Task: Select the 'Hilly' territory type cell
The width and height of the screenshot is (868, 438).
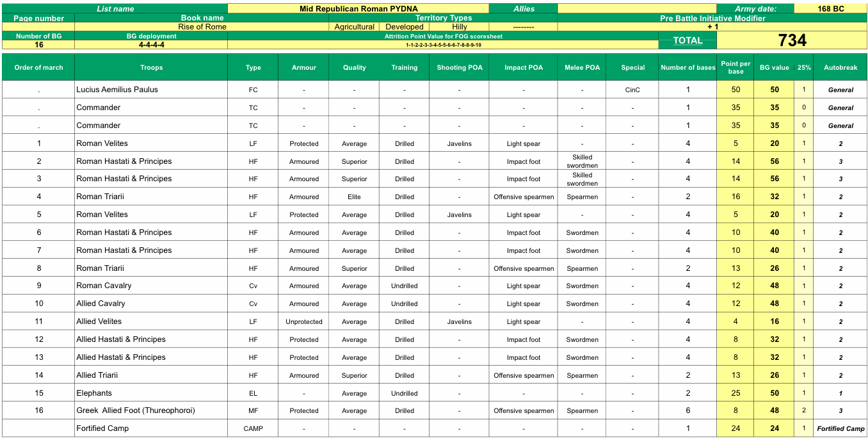Action: coord(459,27)
